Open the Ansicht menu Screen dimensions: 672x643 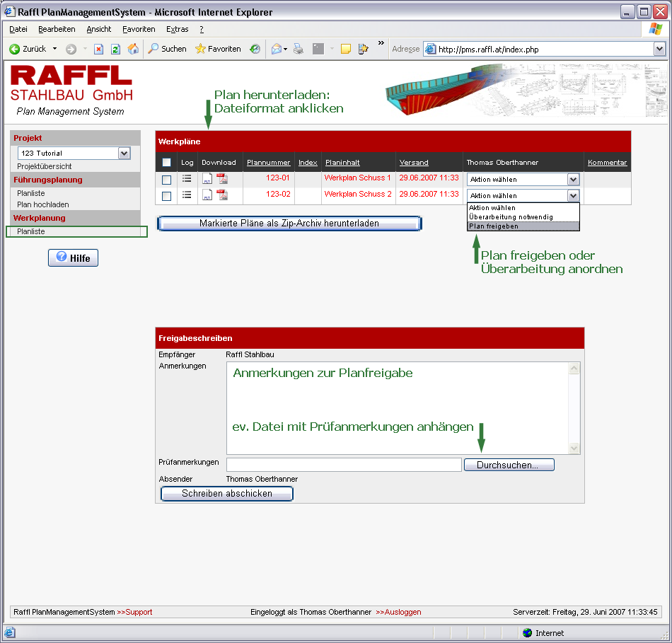pos(99,29)
